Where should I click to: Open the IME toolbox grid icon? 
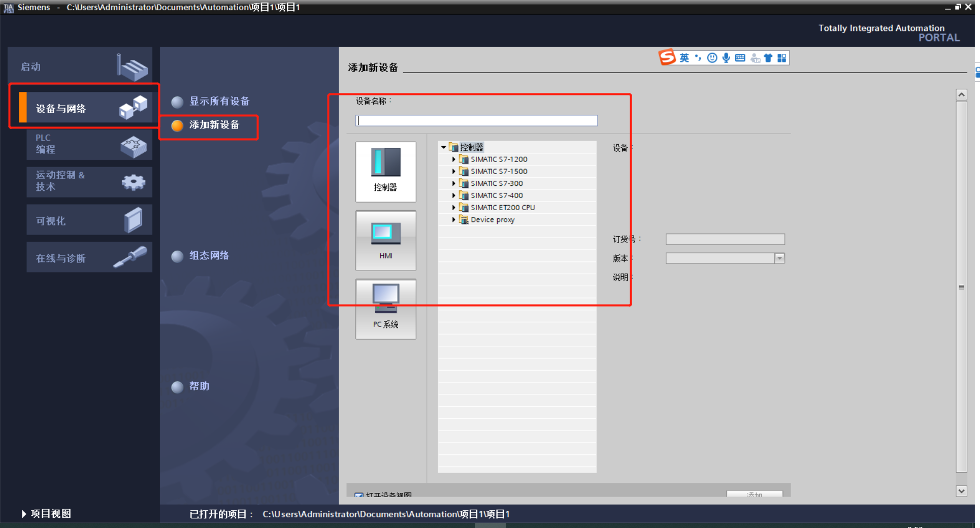point(782,58)
